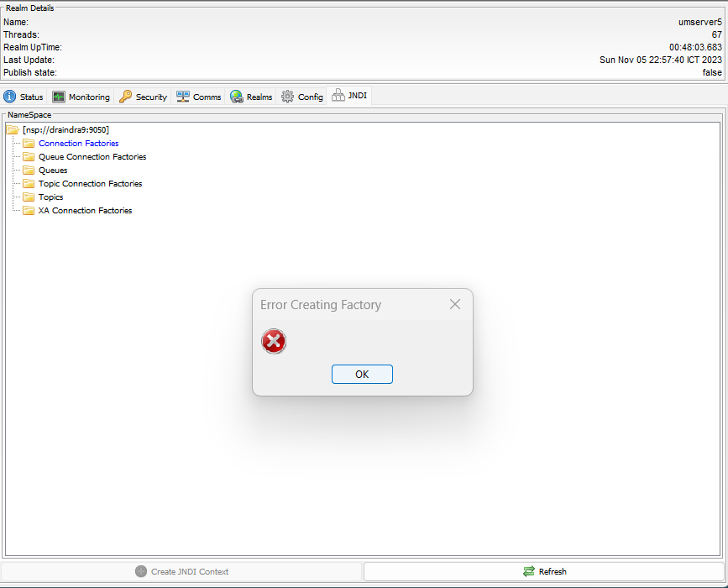Viewport: 728px width, 588px height.
Task: Click the folder icon beside Topics
Action: 29,197
